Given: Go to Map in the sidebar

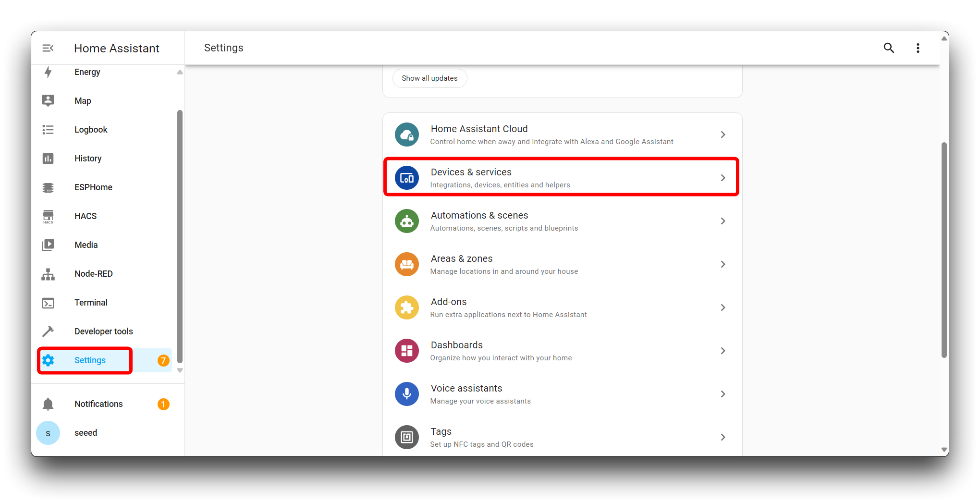Looking at the screenshot, I should pos(105,101).
